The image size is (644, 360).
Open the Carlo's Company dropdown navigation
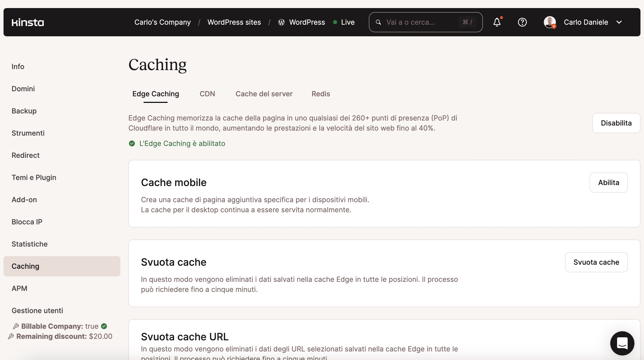pos(162,22)
